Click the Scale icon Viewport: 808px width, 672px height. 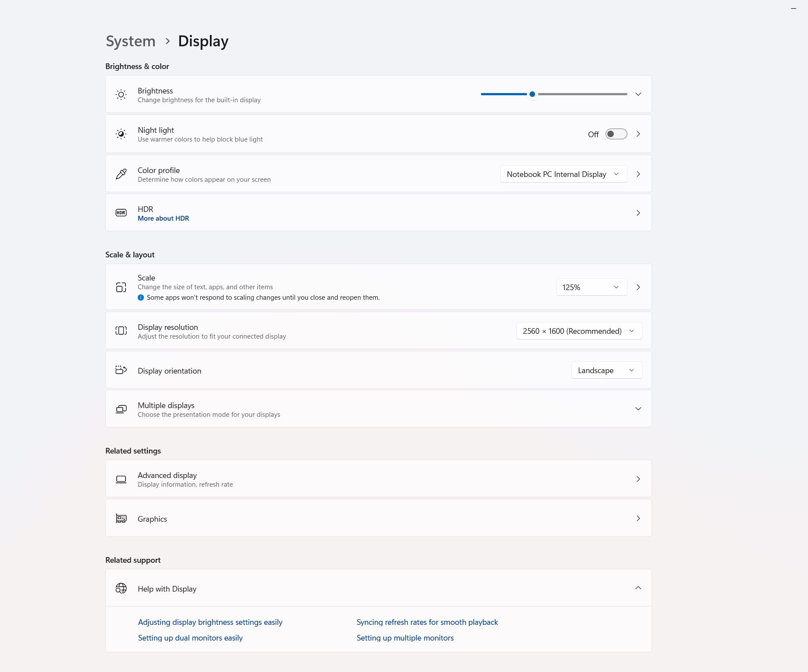click(x=121, y=287)
